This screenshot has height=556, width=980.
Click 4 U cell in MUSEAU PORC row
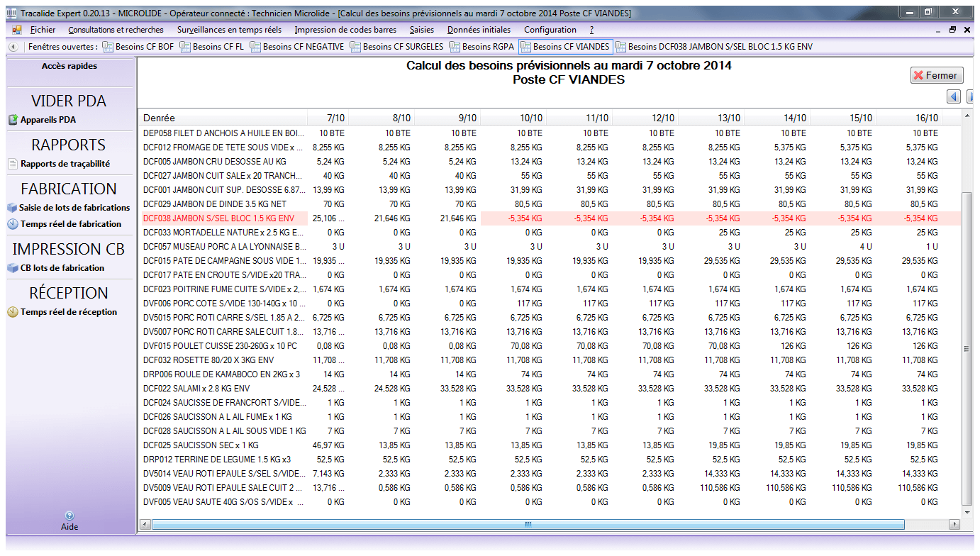(843, 247)
